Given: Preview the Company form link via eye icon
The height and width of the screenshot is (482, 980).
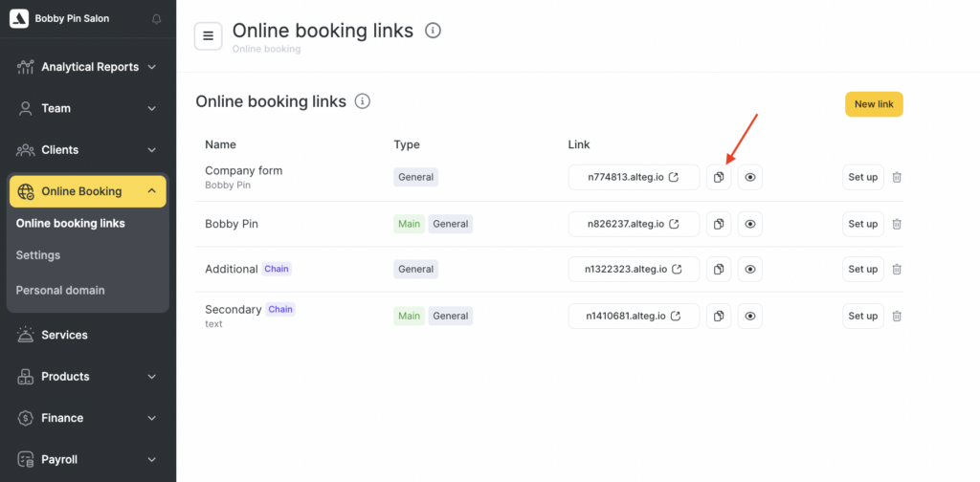Looking at the screenshot, I should (x=750, y=177).
